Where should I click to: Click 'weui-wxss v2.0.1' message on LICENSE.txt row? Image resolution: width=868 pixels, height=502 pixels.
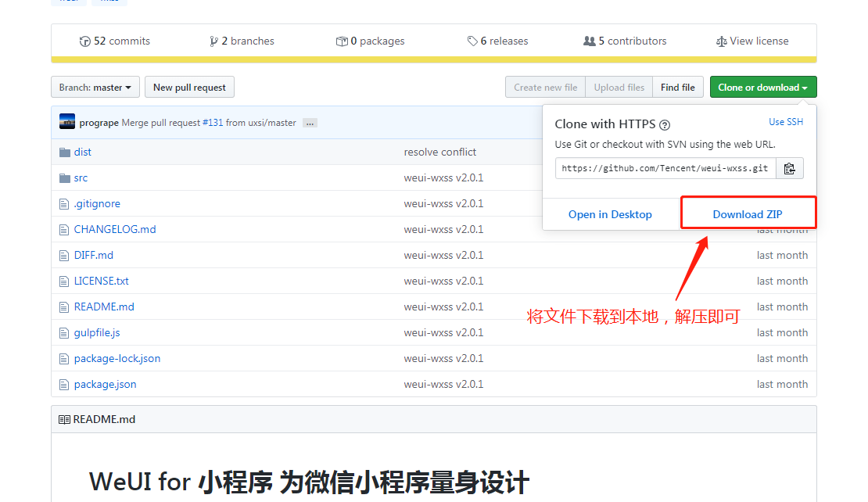443,281
